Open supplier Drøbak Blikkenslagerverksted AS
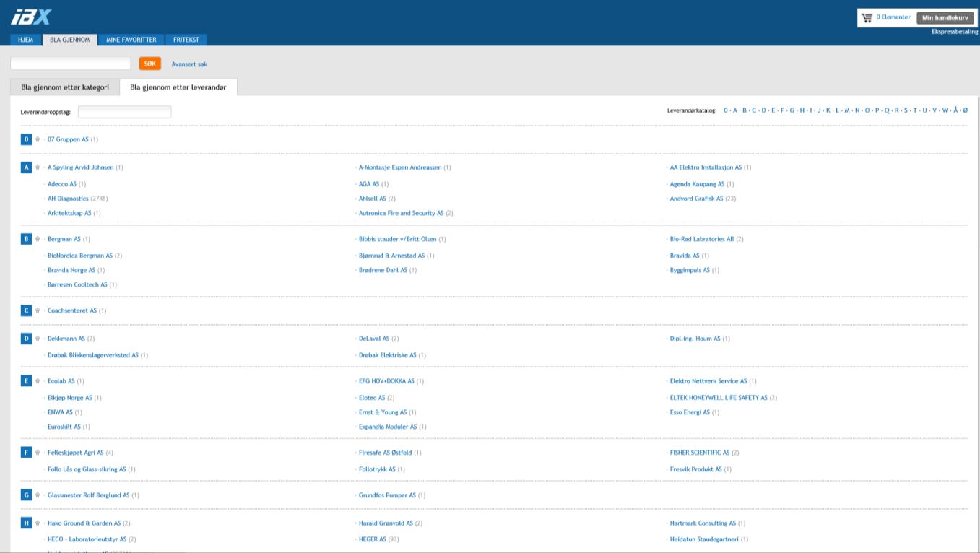 (x=93, y=355)
